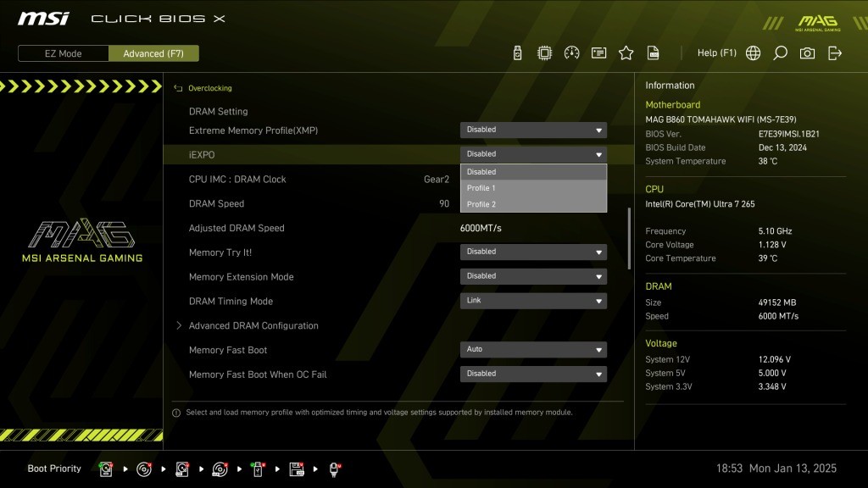Expand Advanced DRAM Configuration
868x488 pixels.
(253, 326)
